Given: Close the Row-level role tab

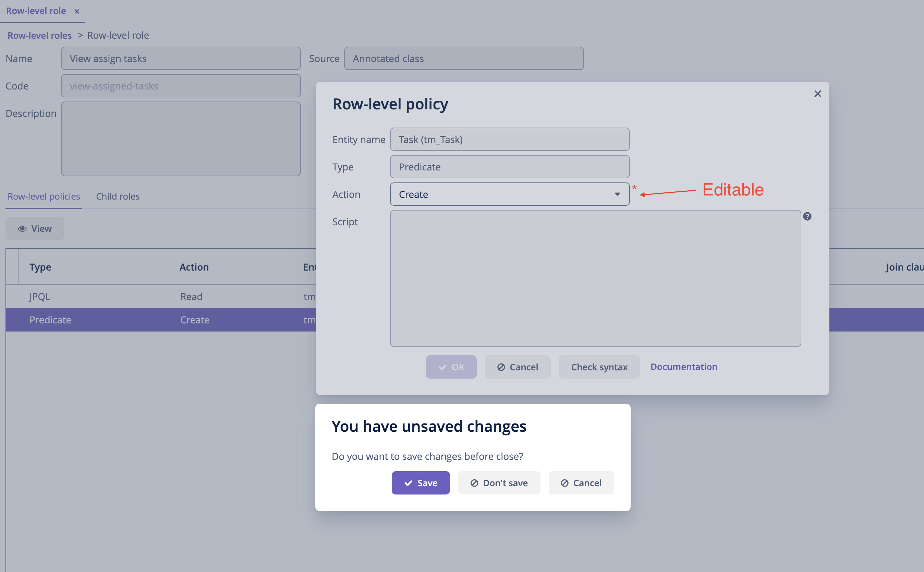Looking at the screenshot, I should pyautogui.click(x=77, y=11).
